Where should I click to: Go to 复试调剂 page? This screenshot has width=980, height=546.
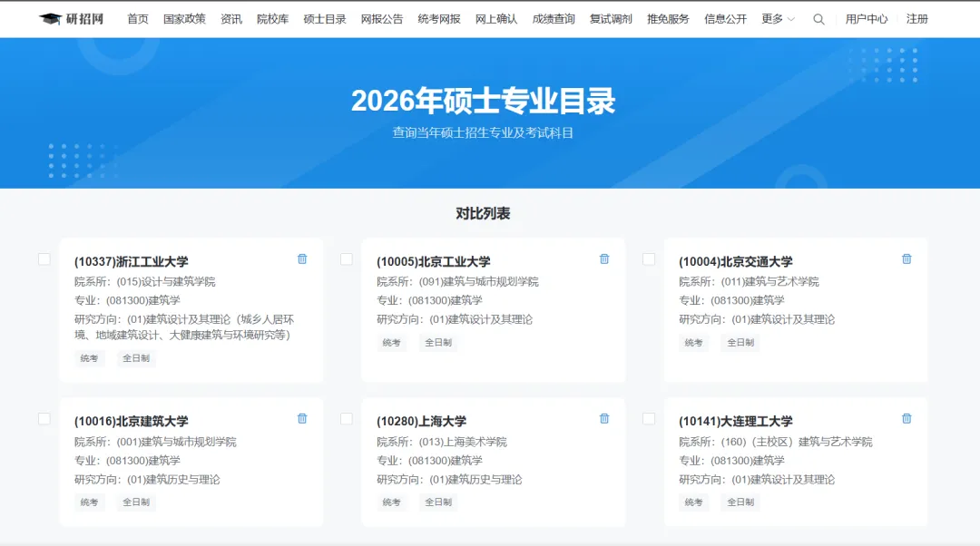click(611, 19)
